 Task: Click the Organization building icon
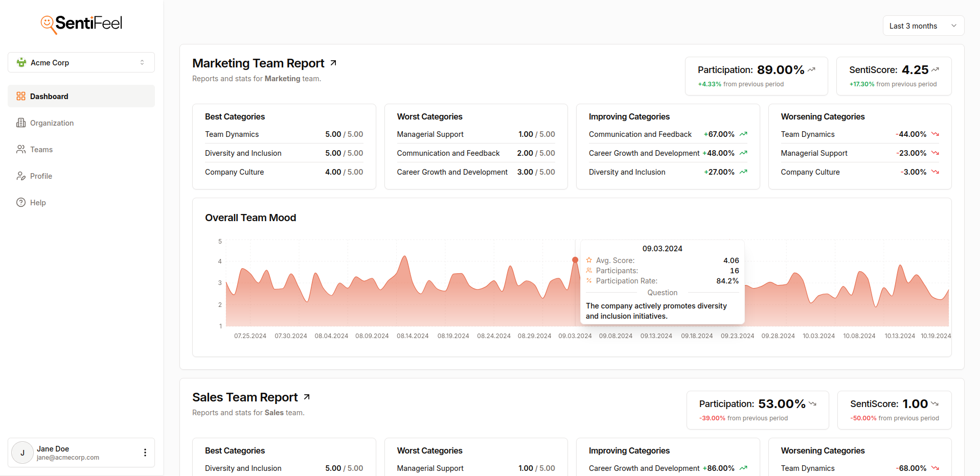click(x=21, y=123)
